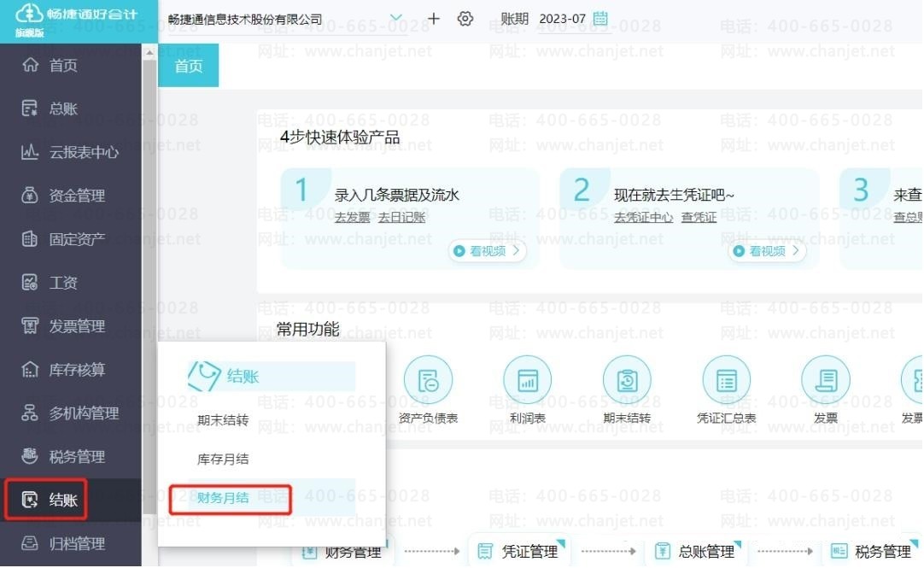The height and width of the screenshot is (568, 924).
Task: Click the plus icon to add a company
Action: pyautogui.click(x=433, y=19)
